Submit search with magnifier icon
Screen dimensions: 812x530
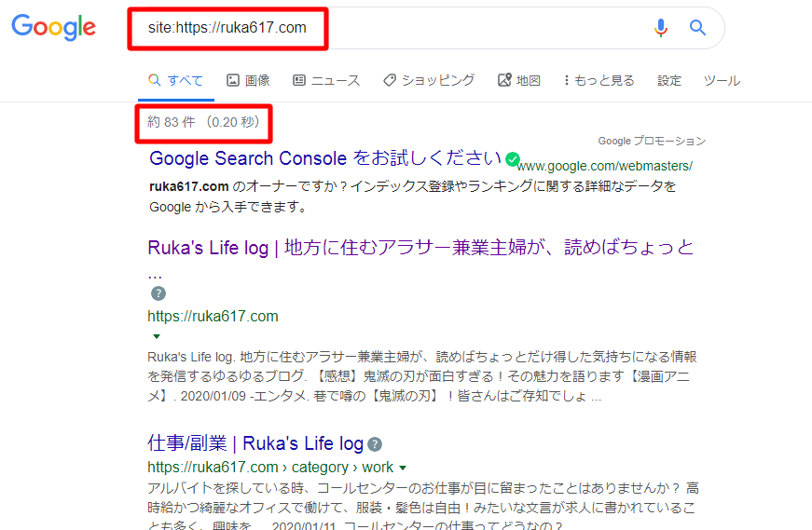click(x=697, y=27)
